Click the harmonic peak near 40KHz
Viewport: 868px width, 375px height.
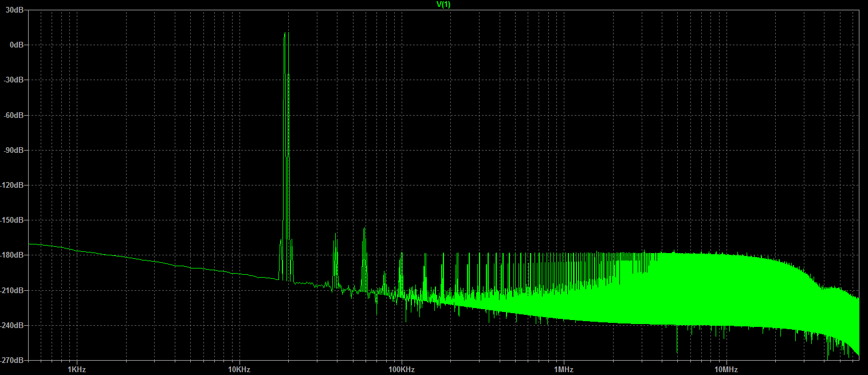pyautogui.click(x=335, y=236)
